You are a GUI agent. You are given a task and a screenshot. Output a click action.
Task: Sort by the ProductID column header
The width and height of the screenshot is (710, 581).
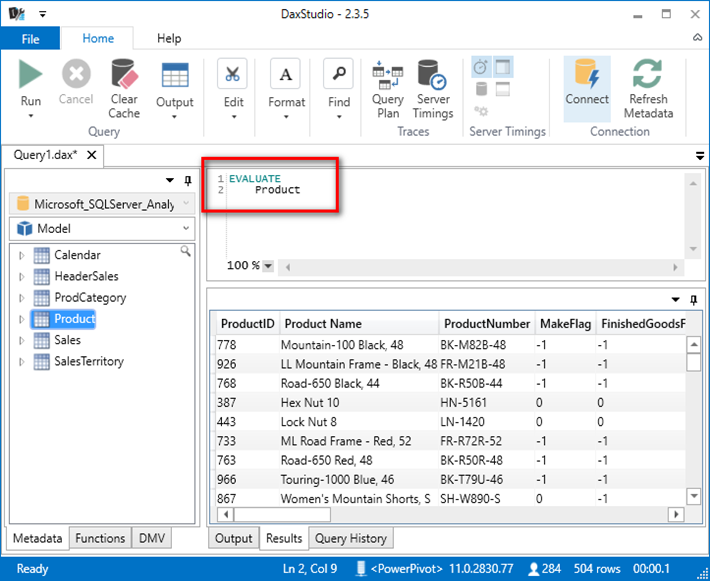[247, 324]
